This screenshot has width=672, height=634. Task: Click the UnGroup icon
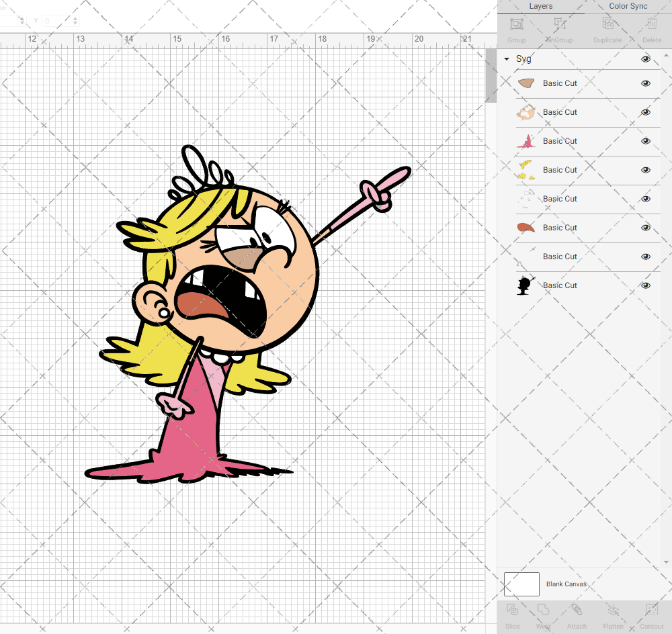point(559,24)
